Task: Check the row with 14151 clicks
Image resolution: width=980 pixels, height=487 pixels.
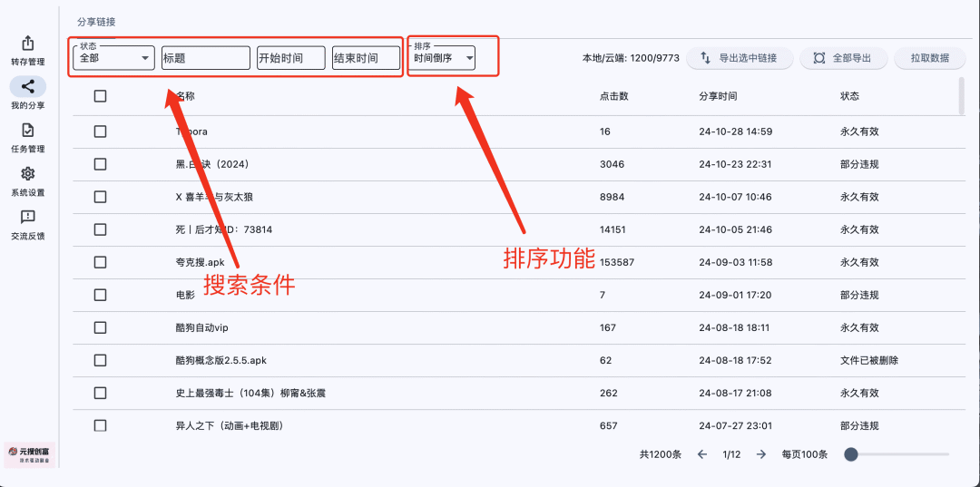Action: [100, 229]
